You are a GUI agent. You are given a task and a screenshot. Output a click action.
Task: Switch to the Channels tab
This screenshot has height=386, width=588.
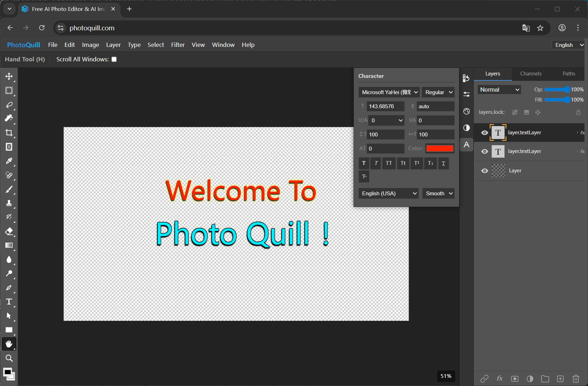(x=531, y=74)
